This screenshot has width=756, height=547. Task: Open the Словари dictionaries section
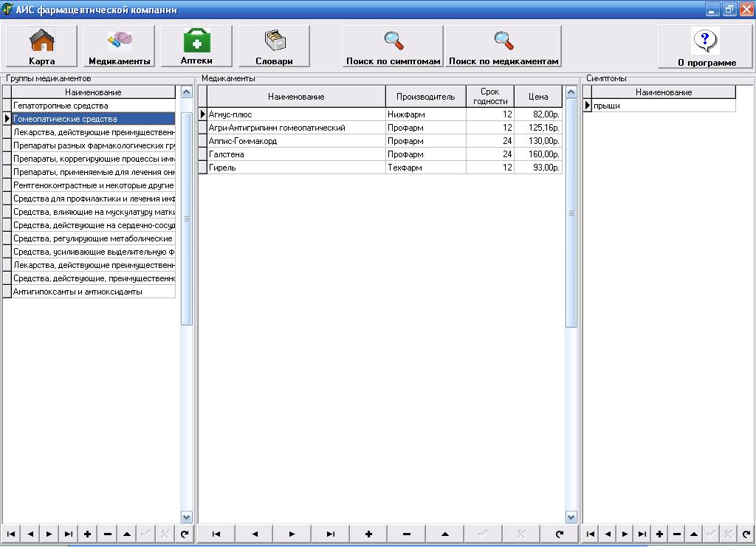pyautogui.click(x=274, y=46)
